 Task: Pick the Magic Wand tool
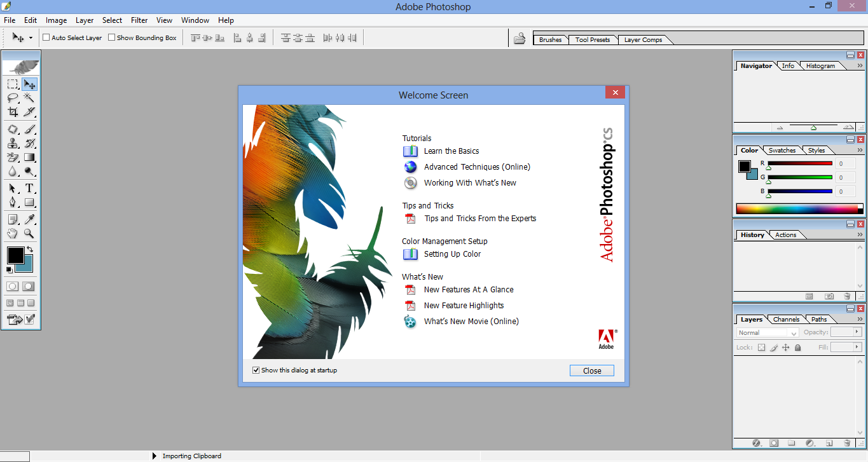coord(29,97)
